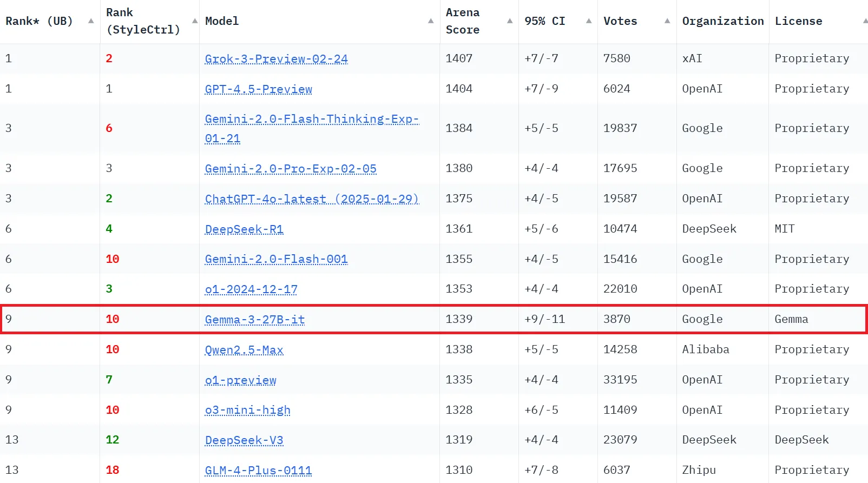
Task: Sort the table by Arena Score arrow
Action: click(510, 21)
